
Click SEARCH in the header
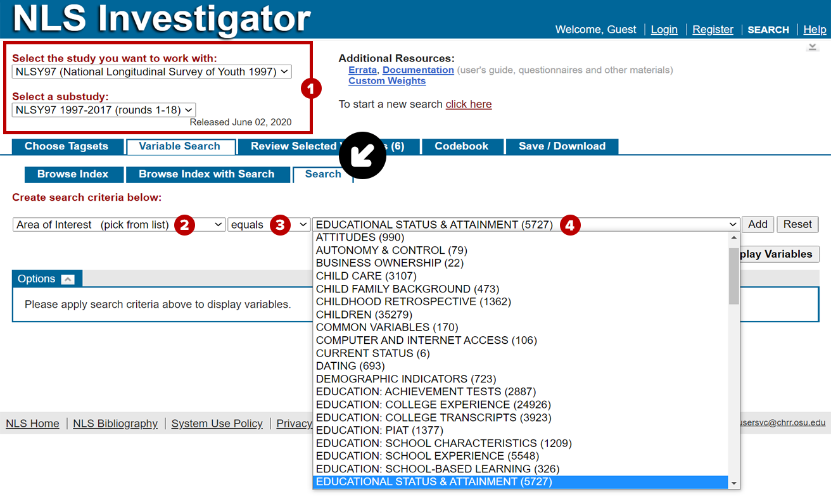click(x=768, y=30)
